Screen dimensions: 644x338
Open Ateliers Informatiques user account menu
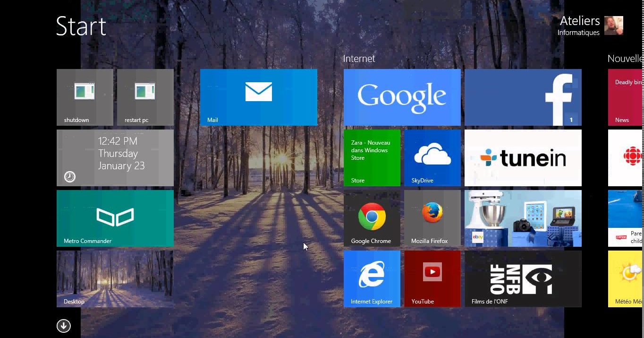[x=590, y=26]
